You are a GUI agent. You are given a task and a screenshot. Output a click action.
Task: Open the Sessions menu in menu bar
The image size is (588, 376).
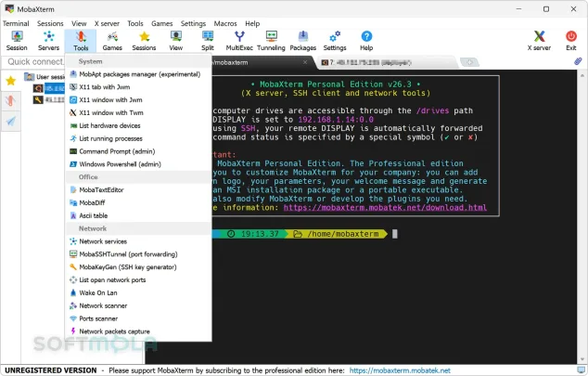click(50, 23)
